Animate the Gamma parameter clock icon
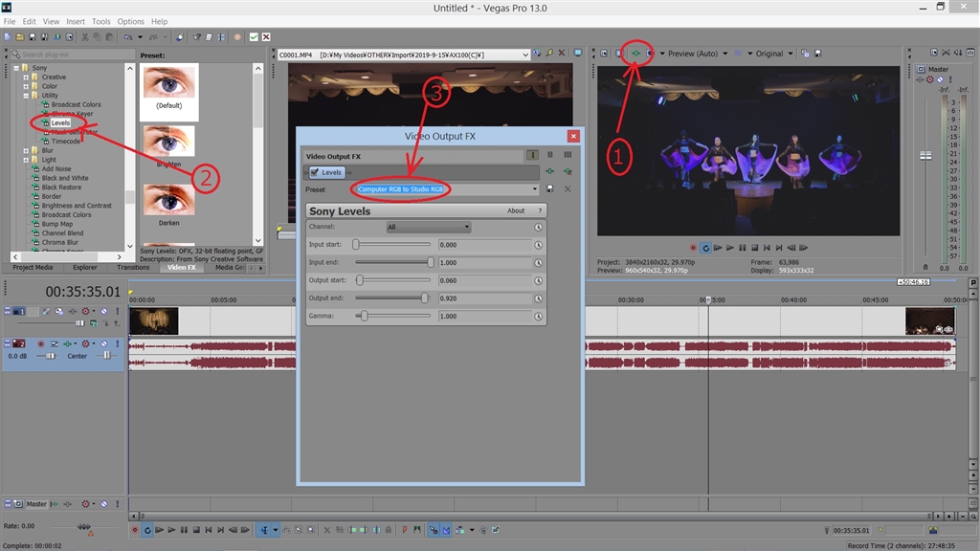 538,316
